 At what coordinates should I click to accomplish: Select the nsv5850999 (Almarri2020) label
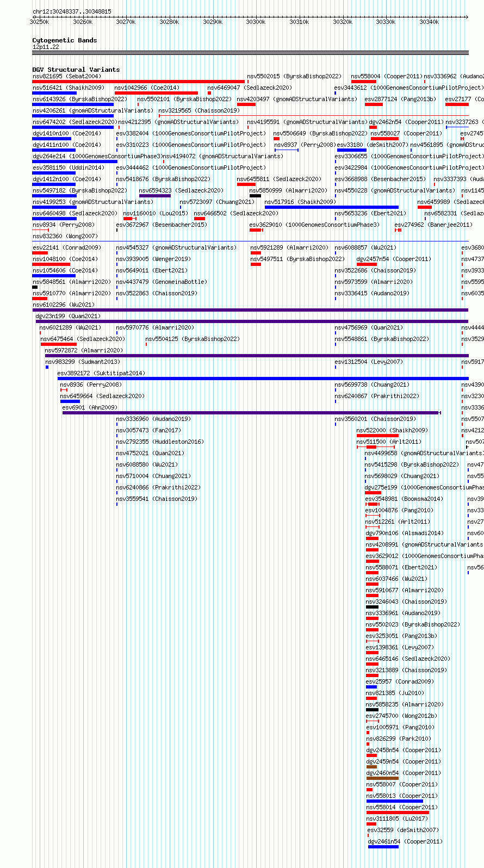(289, 190)
